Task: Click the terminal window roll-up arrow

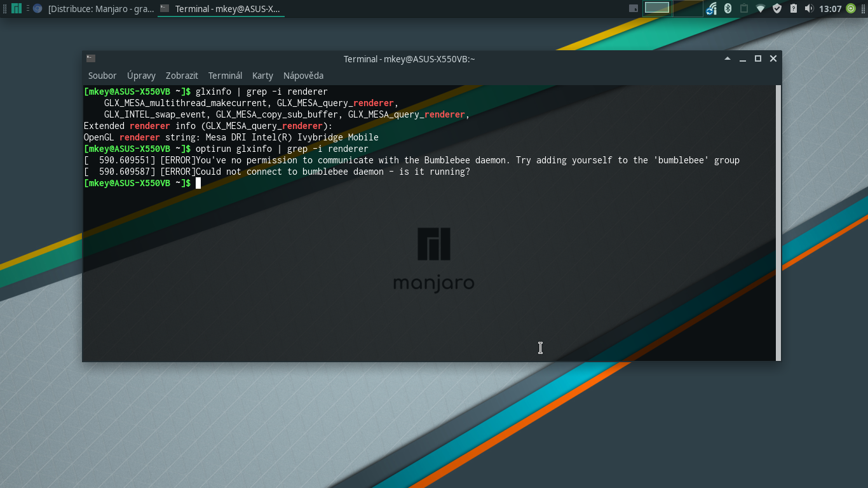Action: [x=728, y=58]
